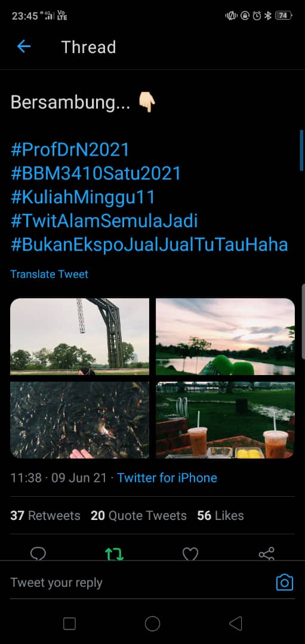View the 20 Quote Tweets list

tap(138, 515)
